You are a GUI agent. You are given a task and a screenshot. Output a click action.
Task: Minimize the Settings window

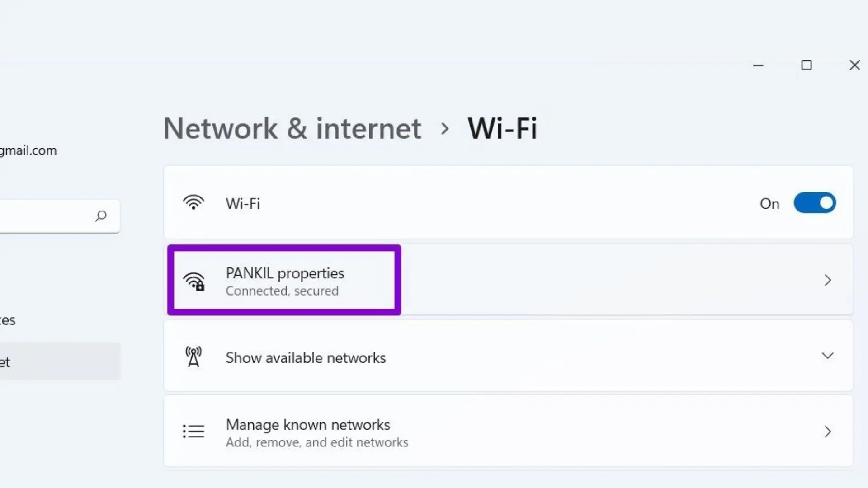click(x=758, y=66)
